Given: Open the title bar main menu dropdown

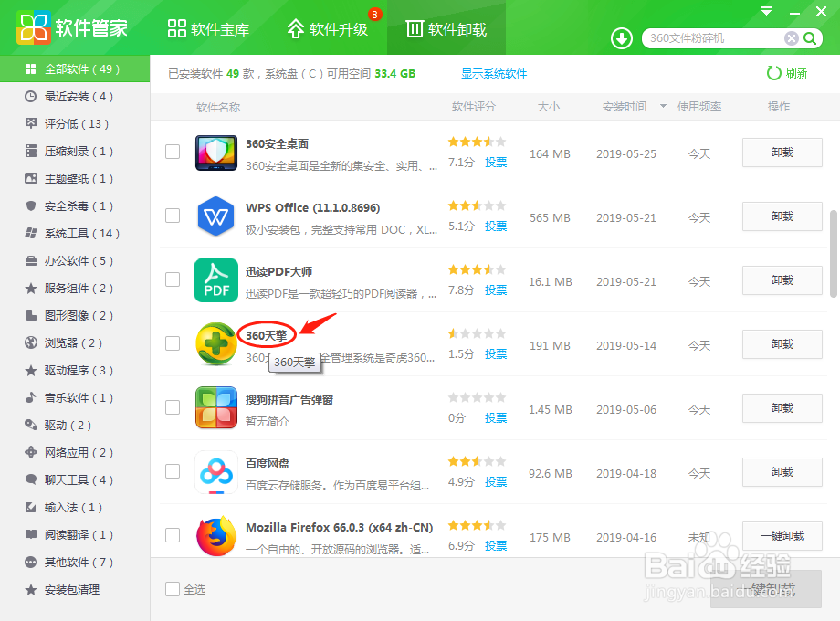Looking at the screenshot, I should [767, 11].
